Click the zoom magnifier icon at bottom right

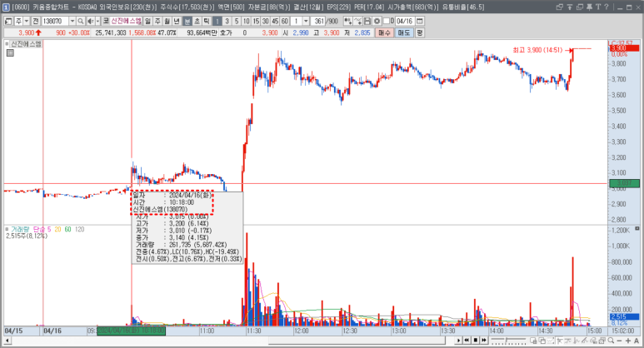[x=612, y=341]
